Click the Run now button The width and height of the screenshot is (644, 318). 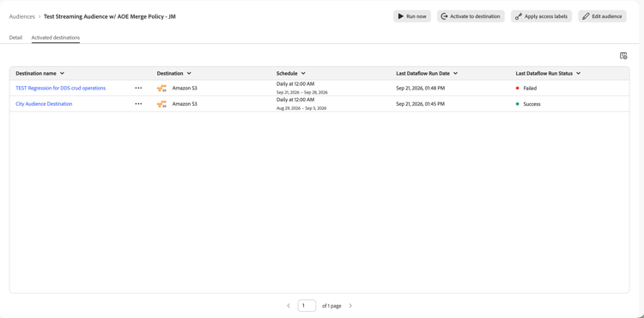point(412,16)
